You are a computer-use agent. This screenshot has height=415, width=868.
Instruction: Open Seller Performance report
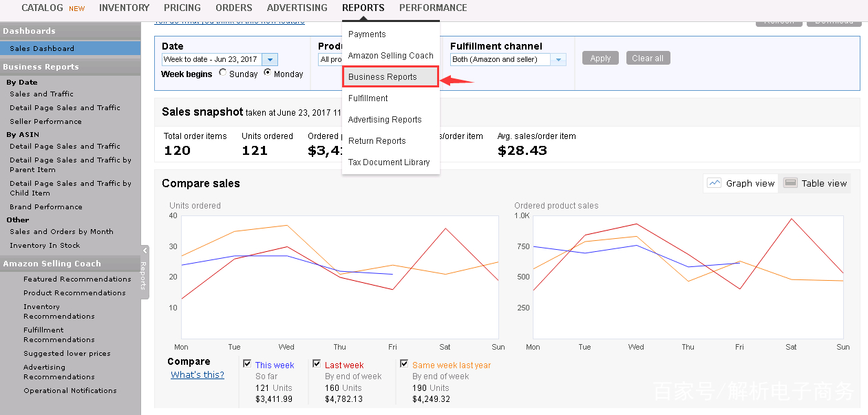[x=45, y=122]
